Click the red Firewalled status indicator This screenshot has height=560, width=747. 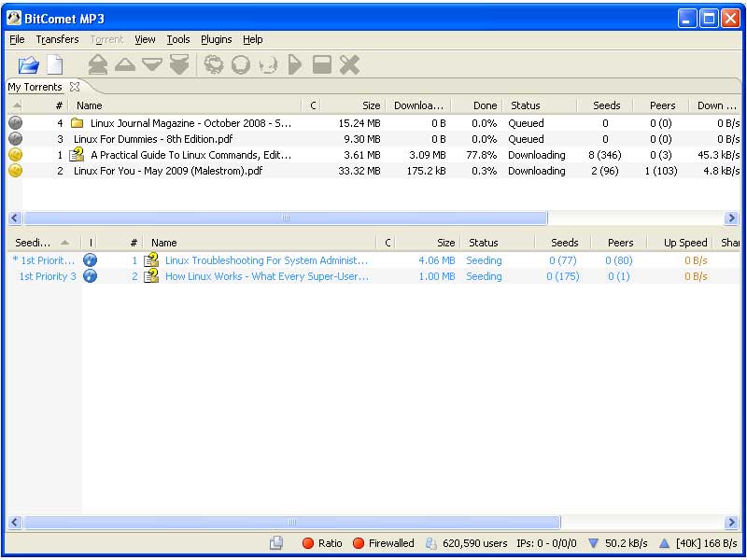pos(359,543)
